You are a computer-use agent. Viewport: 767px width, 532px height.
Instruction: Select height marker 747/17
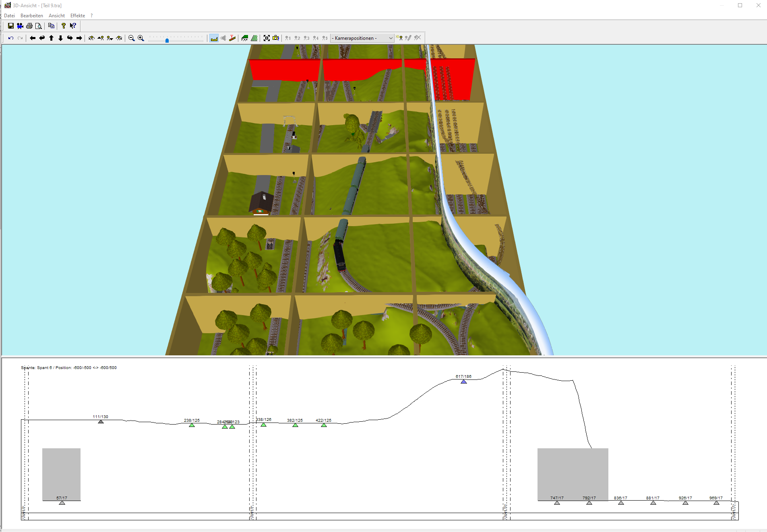[x=557, y=503]
